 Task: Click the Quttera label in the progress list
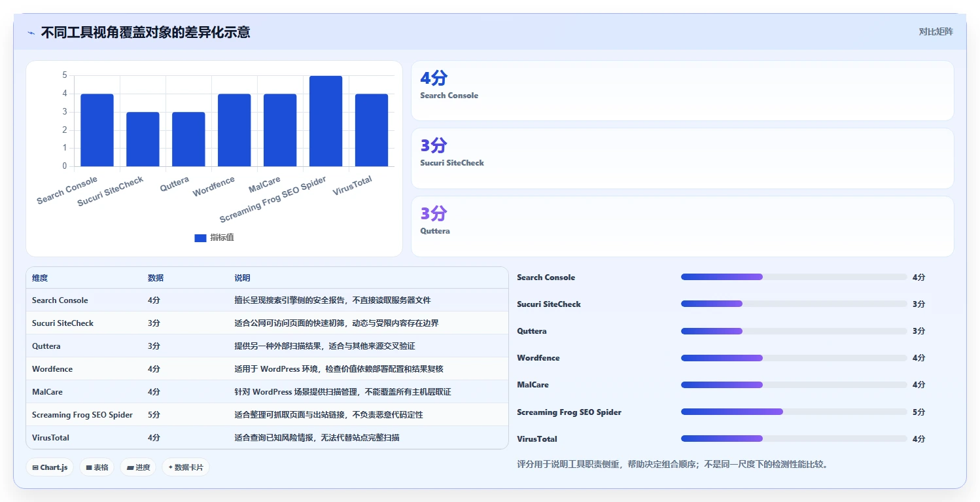[x=532, y=331]
